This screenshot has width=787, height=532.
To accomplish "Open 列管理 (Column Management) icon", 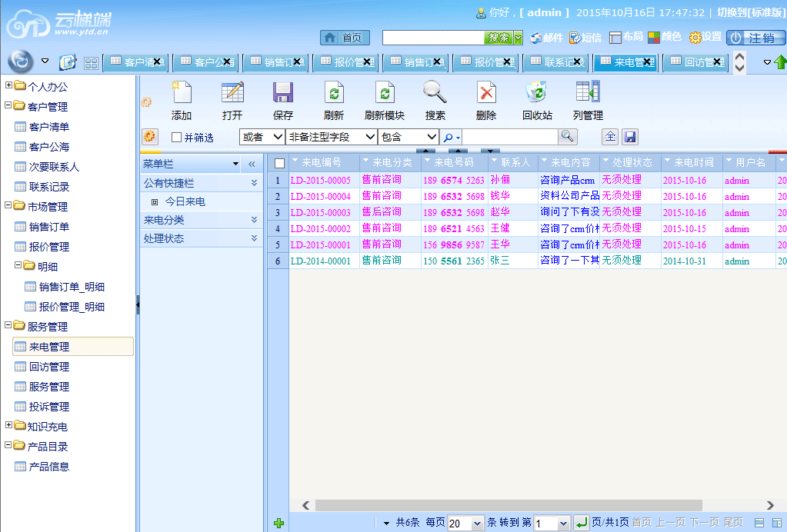I will pyautogui.click(x=588, y=93).
